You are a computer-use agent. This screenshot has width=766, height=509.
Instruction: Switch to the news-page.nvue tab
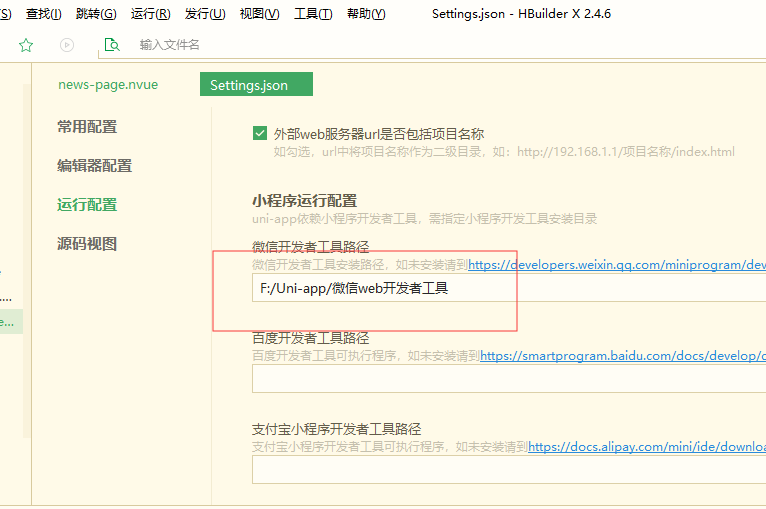point(108,85)
